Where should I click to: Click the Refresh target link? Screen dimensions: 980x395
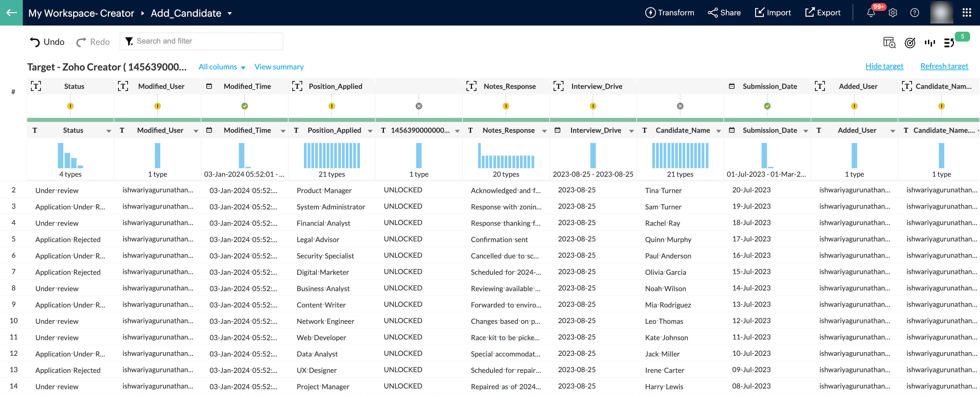pyautogui.click(x=944, y=66)
